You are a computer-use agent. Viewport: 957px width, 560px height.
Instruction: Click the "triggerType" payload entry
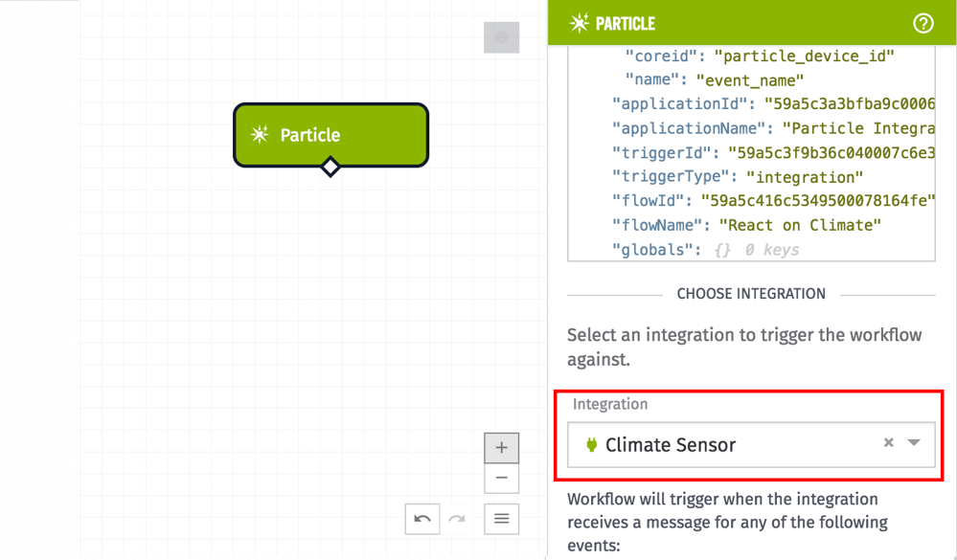pyautogui.click(x=738, y=177)
